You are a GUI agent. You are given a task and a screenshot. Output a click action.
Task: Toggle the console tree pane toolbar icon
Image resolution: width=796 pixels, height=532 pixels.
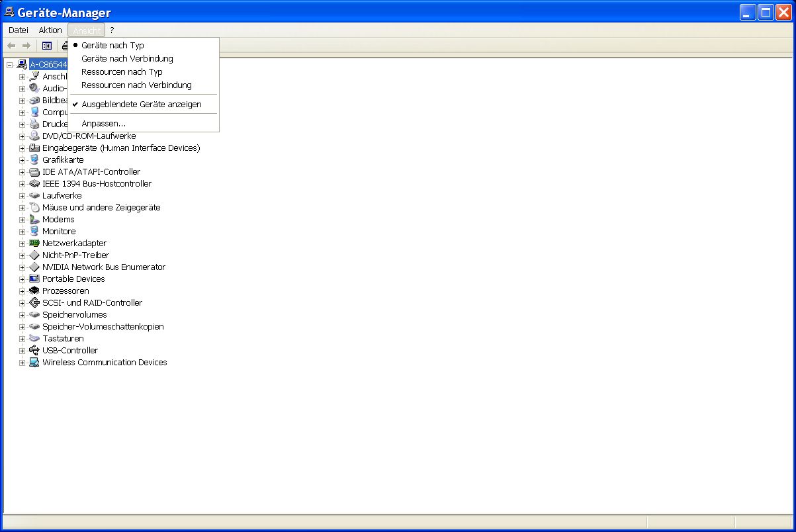coord(47,46)
